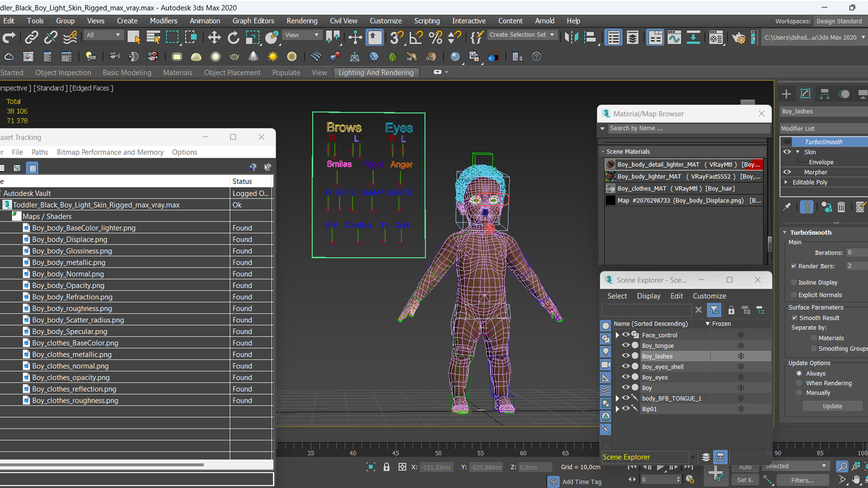868x488 pixels.
Task: Open the Curve Editor icon
Action: (x=674, y=38)
